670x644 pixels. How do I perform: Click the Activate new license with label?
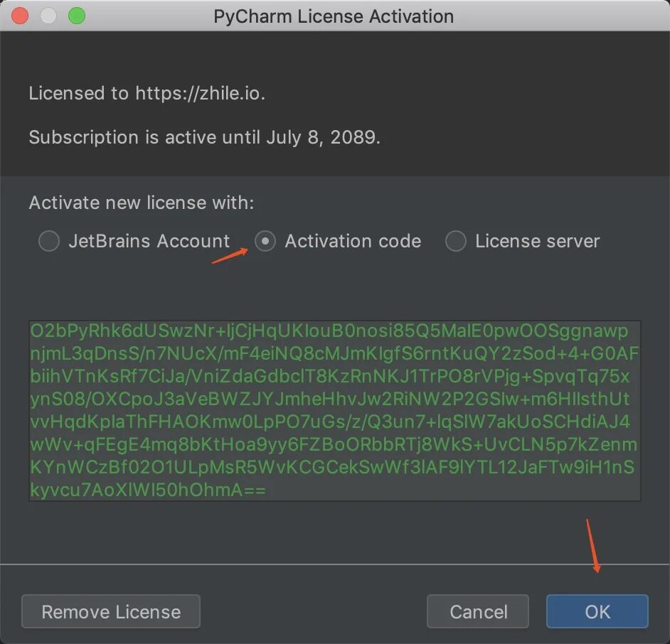142,203
